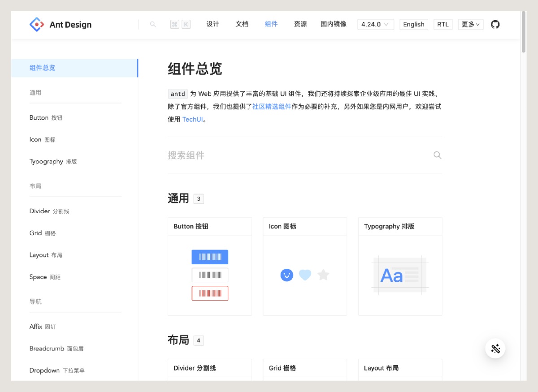Open the 4.24.0 version dropdown
Screen dimensions: 538x392
[376, 24]
